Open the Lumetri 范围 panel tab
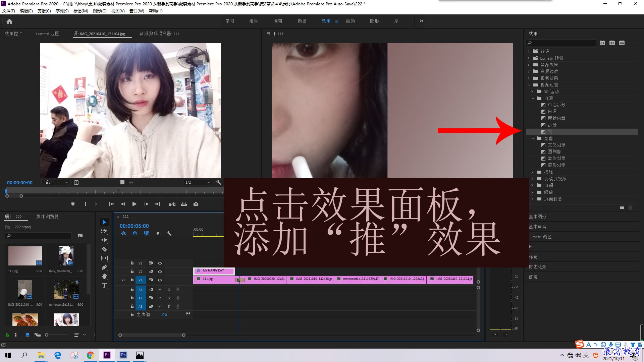Viewport: 644px width, 362px height. coord(48,34)
